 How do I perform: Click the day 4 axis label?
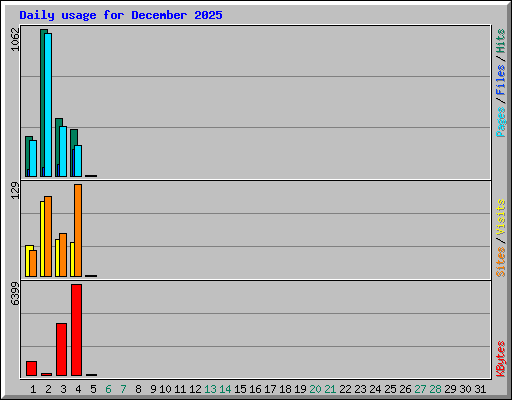(x=78, y=389)
